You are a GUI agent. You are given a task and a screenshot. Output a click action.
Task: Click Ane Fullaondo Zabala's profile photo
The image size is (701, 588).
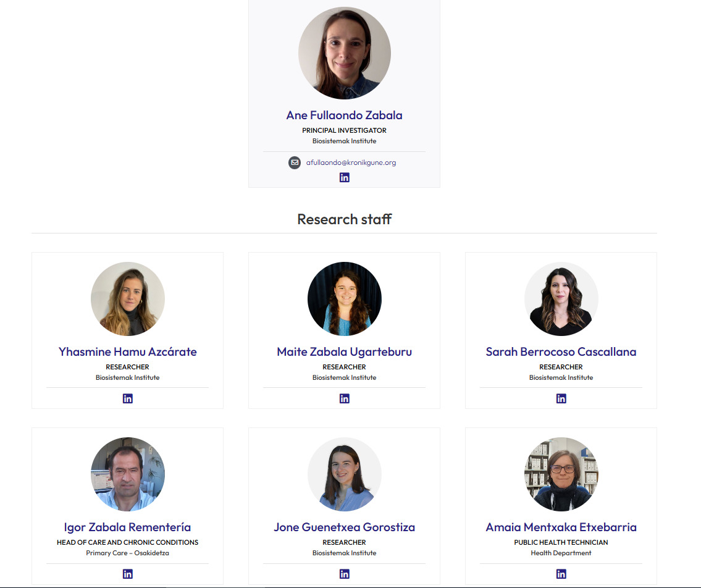pyautogui.click(x=344, y=52)
